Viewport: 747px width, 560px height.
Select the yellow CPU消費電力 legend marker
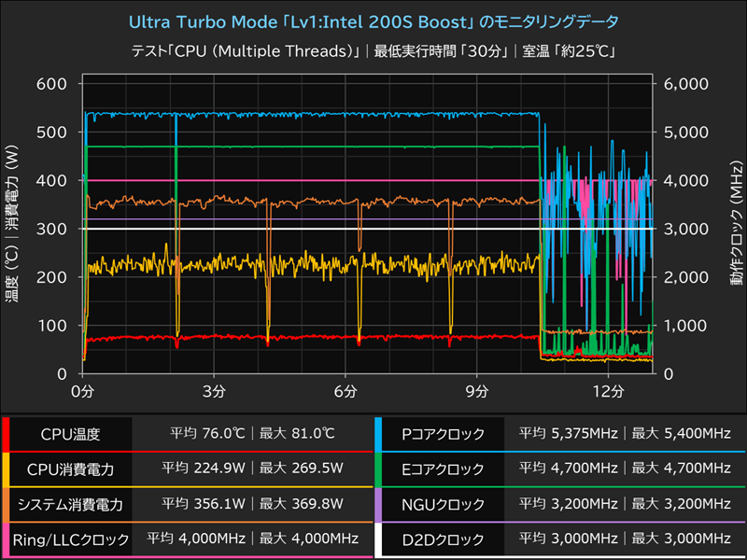[7, 469]
